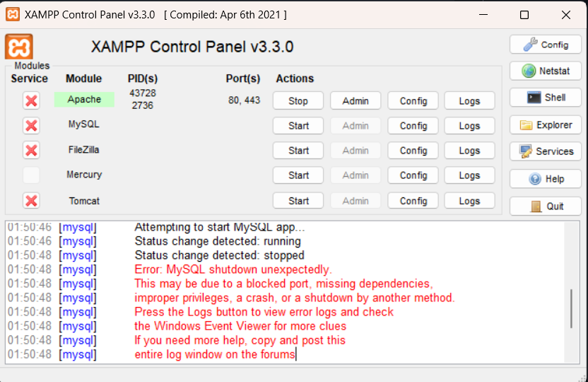Screen dimensions: 588x382
Task: Start the MySQL module
Action: (298, 126)
